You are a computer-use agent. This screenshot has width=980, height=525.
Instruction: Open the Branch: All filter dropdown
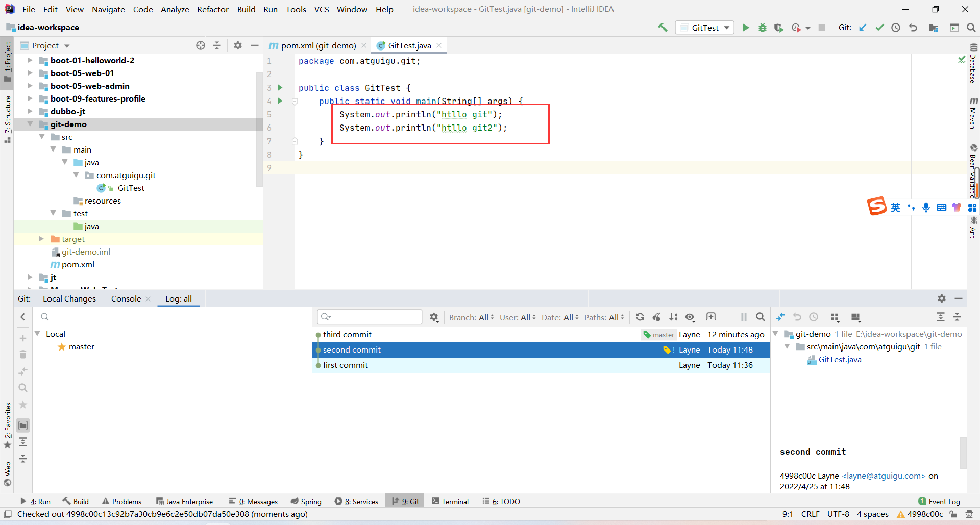(471, 317)
